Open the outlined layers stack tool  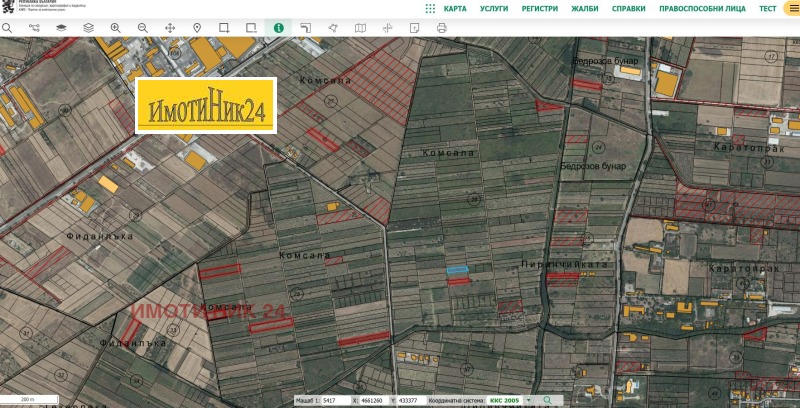click(x=88, y=28)
